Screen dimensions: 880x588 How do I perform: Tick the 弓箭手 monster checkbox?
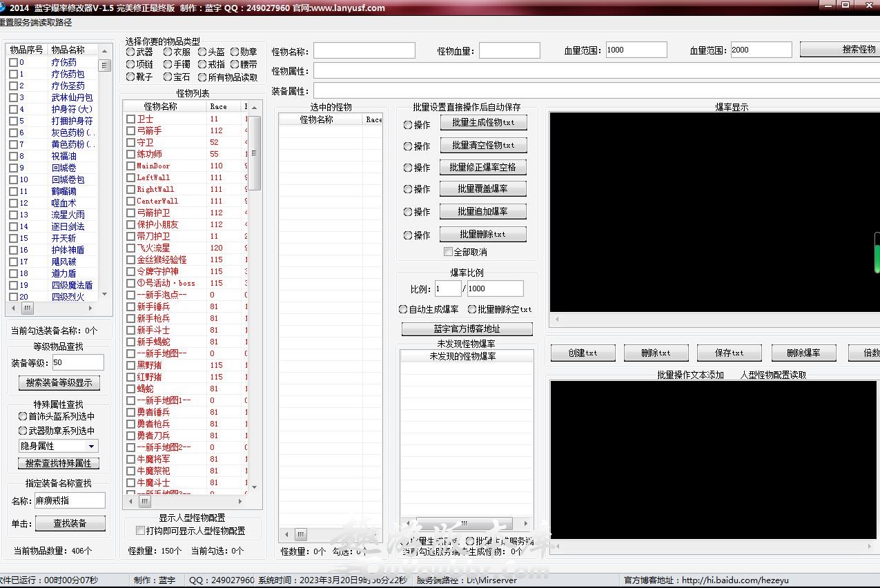(131, 131)
